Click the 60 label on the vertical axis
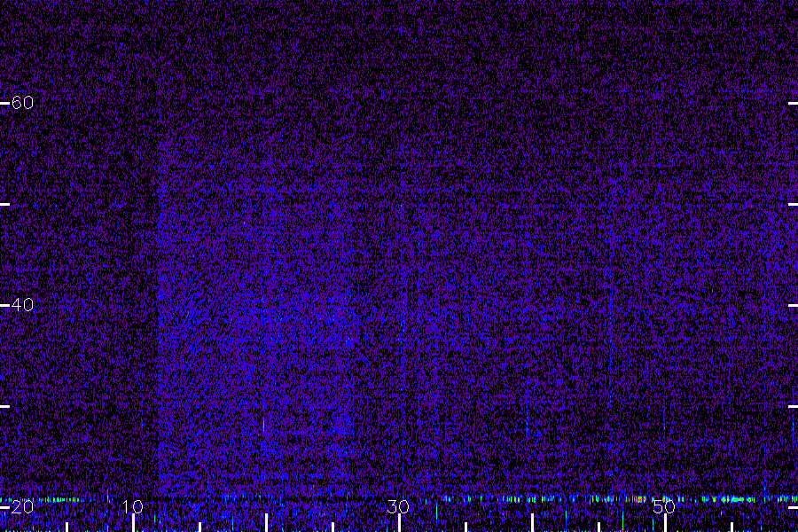This screenshot has height=532, width=798. click(x=22, y=103)
